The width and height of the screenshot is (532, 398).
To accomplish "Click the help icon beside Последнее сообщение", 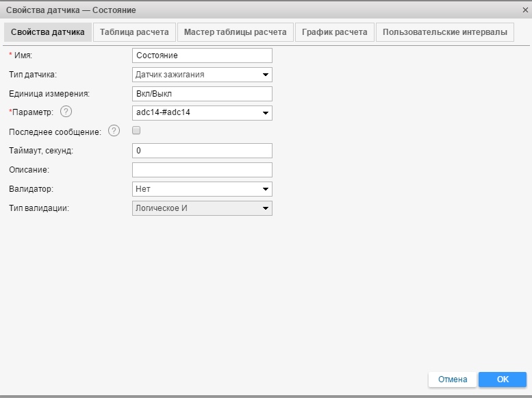I will [114, 132].
